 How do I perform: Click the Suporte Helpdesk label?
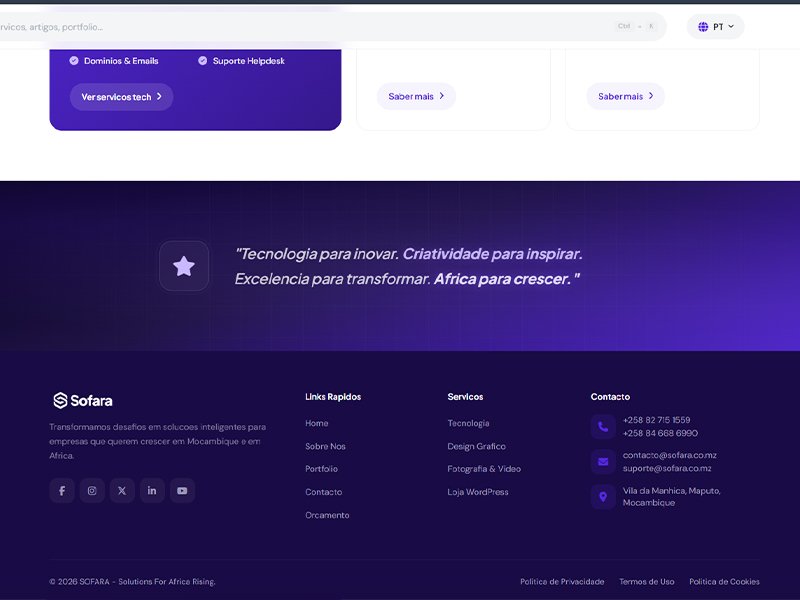[x=248, y=61]
